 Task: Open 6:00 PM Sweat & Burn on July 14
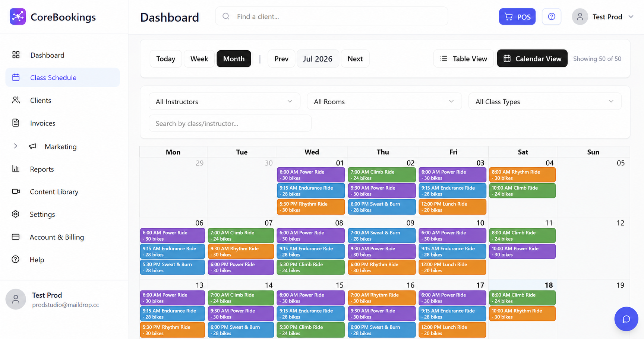pyautogui.click(x=241, y=330)
